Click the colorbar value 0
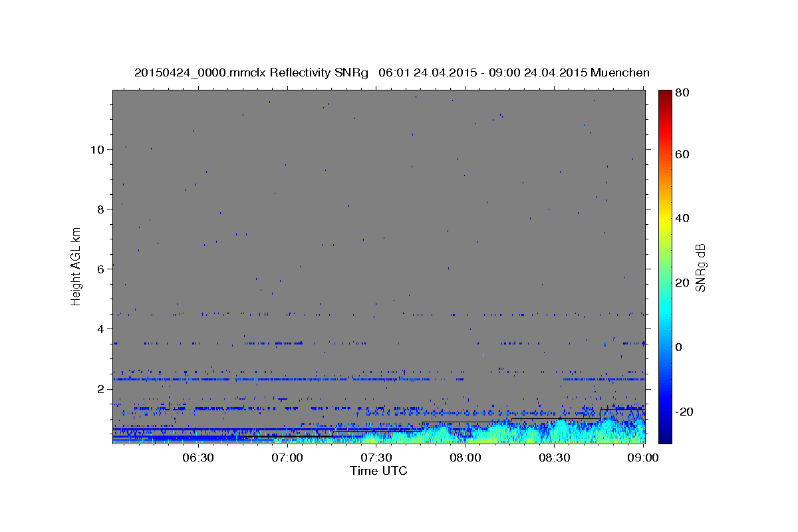 pos(680,347)
